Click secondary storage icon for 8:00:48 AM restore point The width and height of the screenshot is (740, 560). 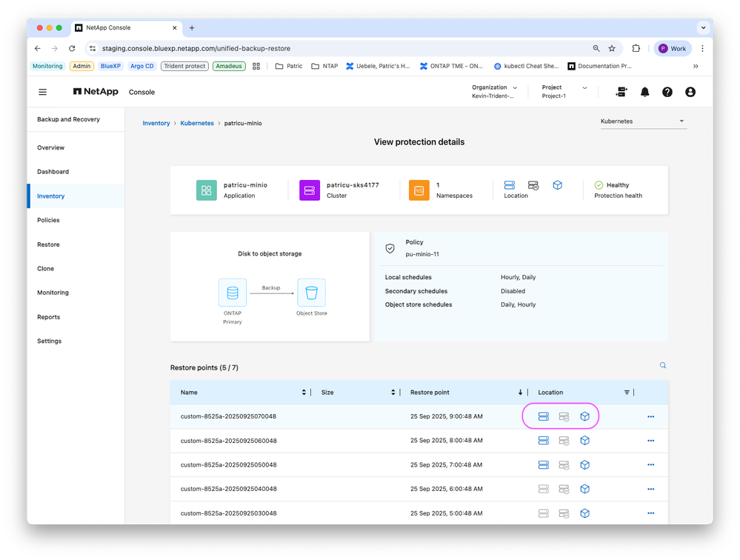[564, 441]
